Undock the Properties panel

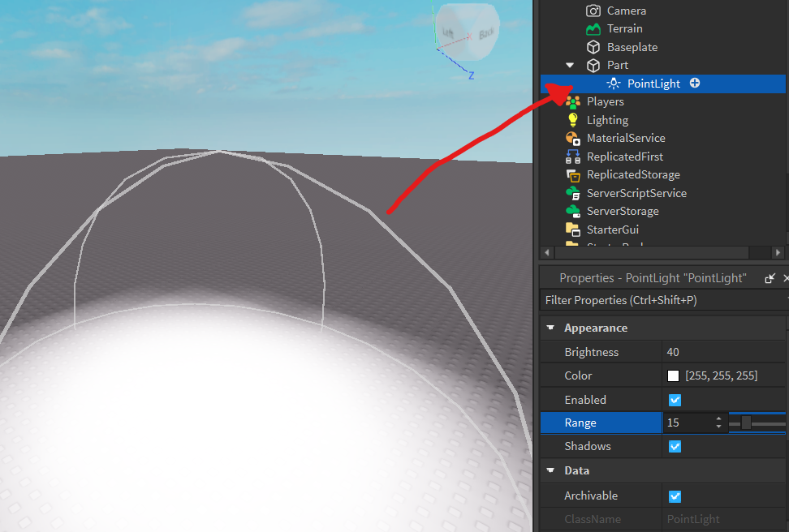tap(770, 278)
